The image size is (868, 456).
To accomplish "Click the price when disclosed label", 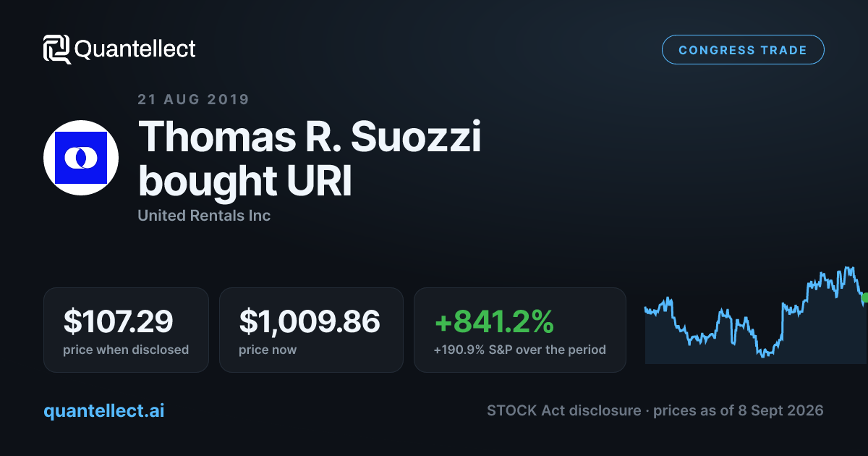I will [126, 350].
